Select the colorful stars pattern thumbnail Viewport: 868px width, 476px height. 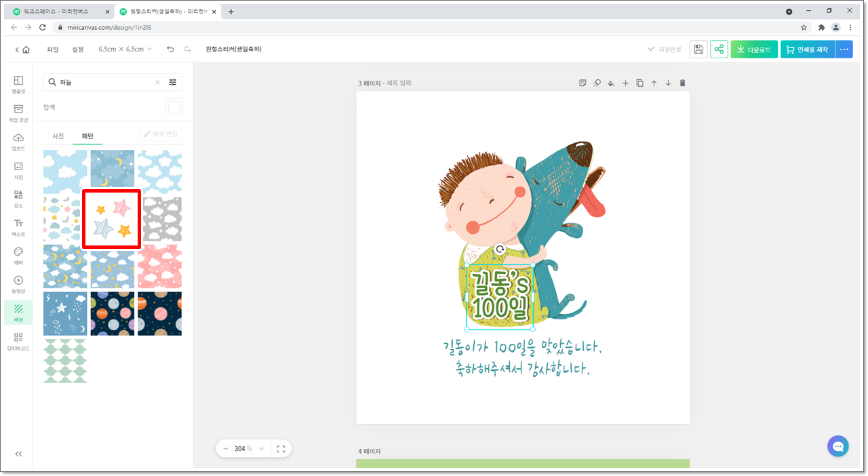[112, 219]
